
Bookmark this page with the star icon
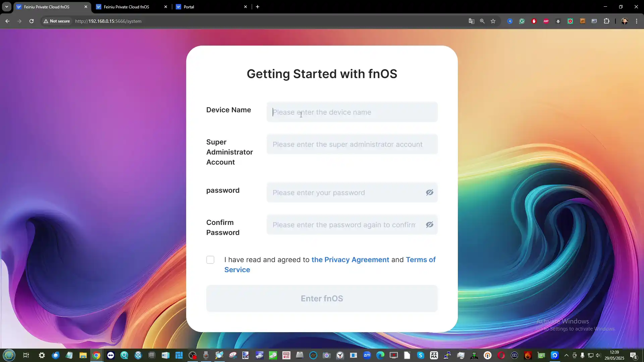coord(493,21)
